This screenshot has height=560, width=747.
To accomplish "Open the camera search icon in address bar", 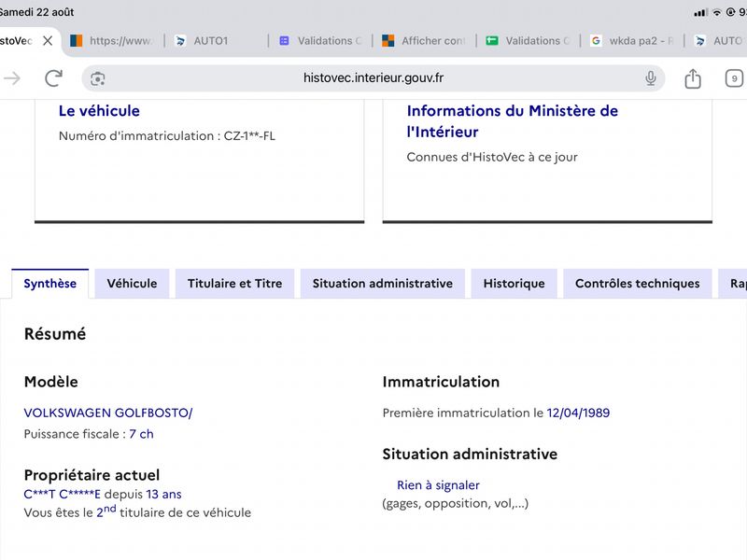I will (98, 78).
